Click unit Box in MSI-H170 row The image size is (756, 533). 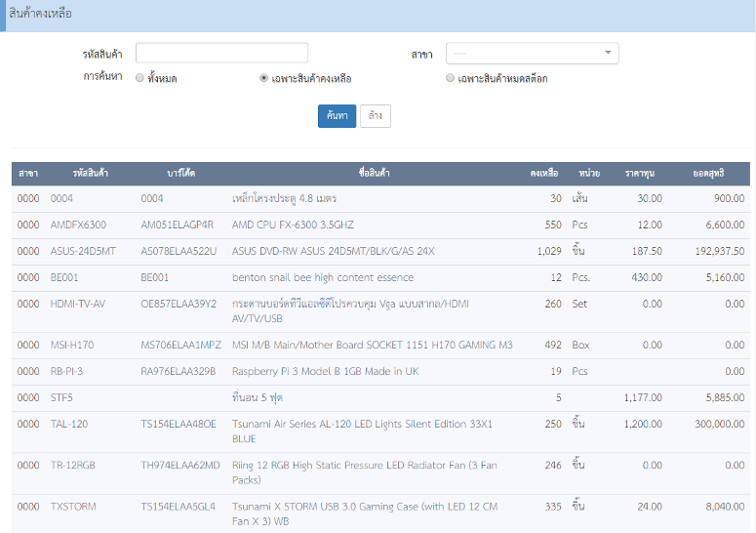pyautogui.click(x=580, y=346)
